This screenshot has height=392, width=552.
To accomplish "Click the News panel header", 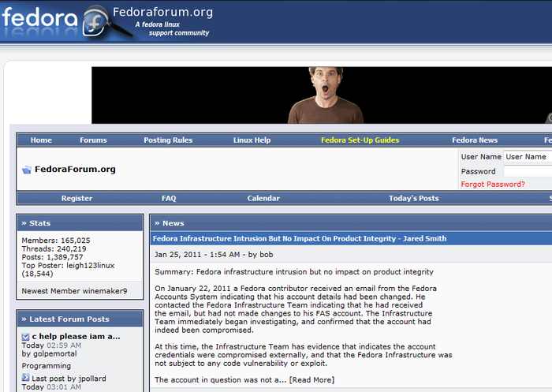I will (351, 223).
